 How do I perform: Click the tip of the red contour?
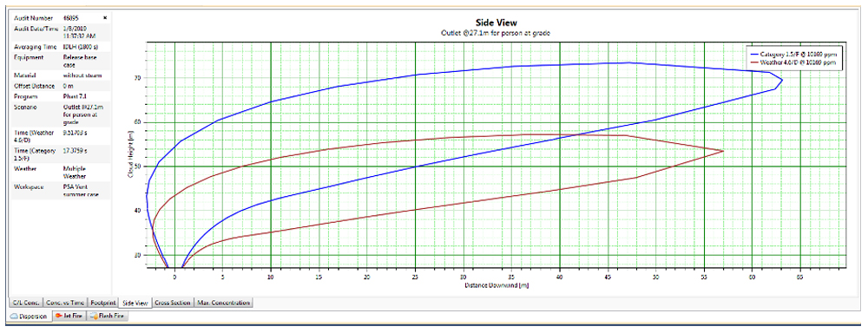[723, 151]
